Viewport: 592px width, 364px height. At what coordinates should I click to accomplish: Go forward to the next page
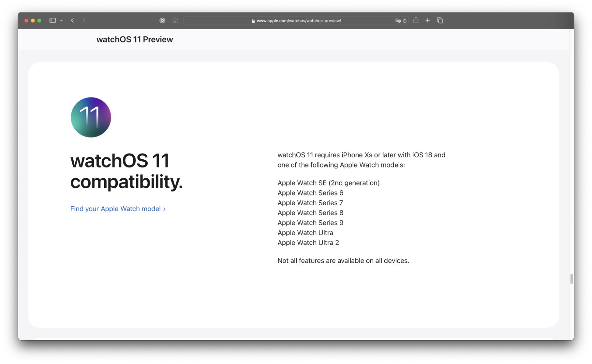coord(84,20)
